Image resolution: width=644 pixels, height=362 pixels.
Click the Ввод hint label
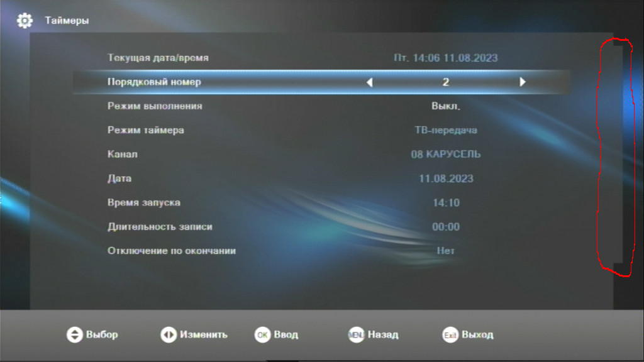pos(286,335)
